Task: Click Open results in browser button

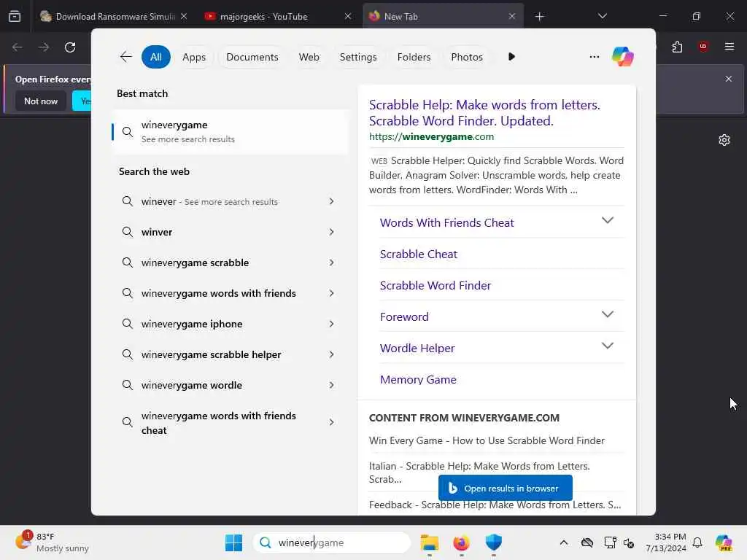Action: click(x=505, y=488)
